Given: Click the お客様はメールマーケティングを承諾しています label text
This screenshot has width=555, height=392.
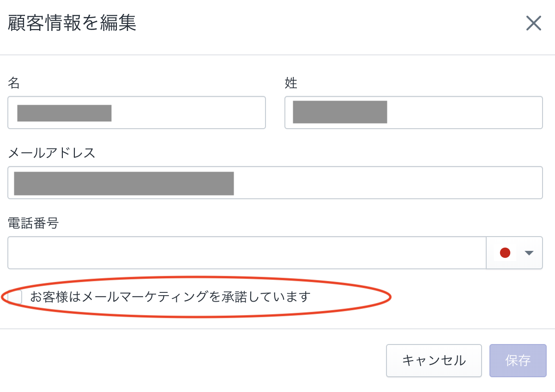Looking at the screenshot, I should click(170, 297).
